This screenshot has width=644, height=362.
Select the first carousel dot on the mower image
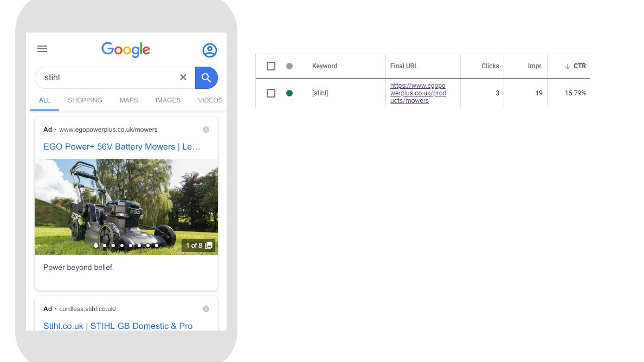pyautogui.click(x=96, y=245)
